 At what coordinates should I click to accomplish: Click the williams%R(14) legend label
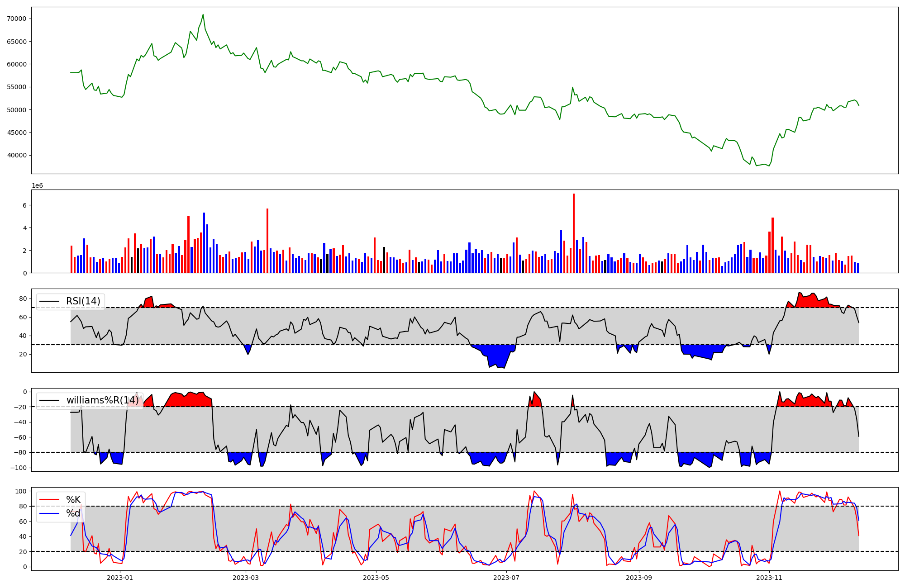pyautogui.click(x=102, y=400)
